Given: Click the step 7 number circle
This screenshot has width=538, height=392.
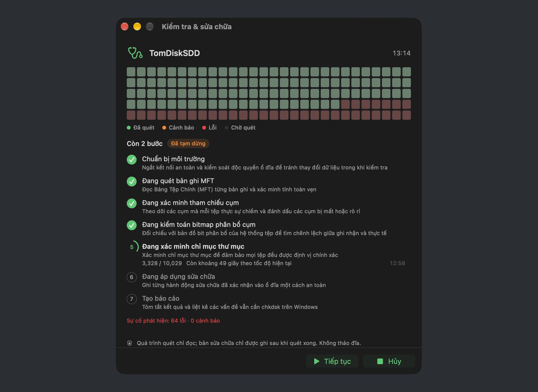Looking at the screenshot, I should click(132, 299).
